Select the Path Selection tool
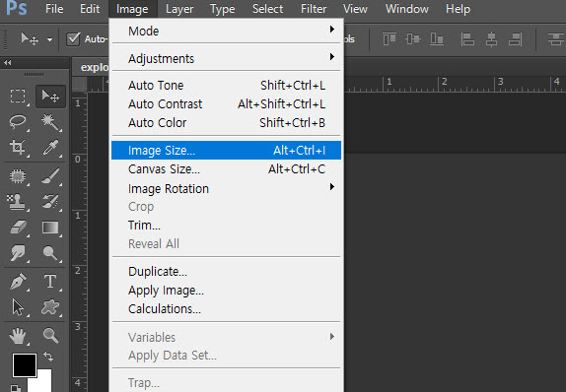Viewport: 566px width, 392px height. pos(18,307)
